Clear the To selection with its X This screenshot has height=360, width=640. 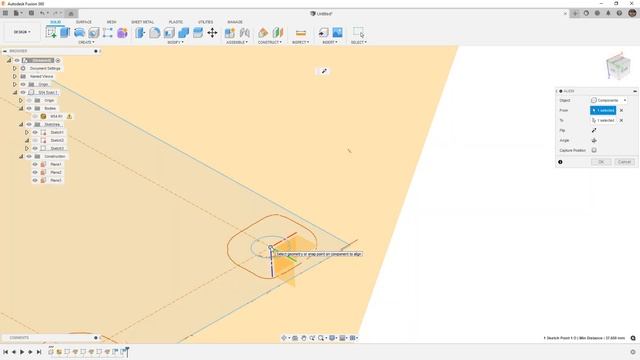621,120
